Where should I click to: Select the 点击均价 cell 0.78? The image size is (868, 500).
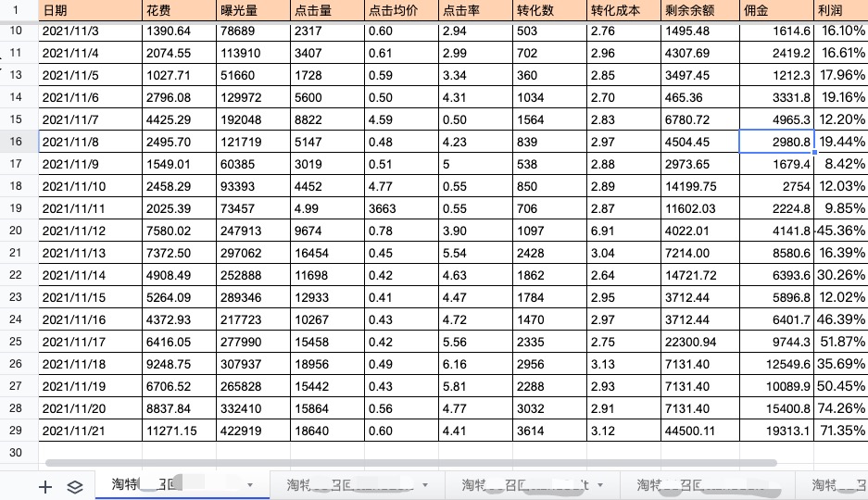[402, 231]
